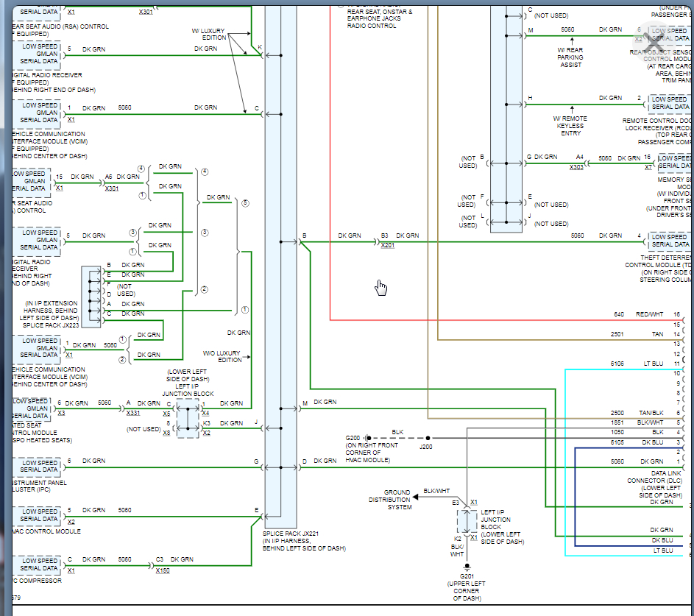694x616 pixels.
Task: Click the X201 connector reference
Action: point(387,245)
